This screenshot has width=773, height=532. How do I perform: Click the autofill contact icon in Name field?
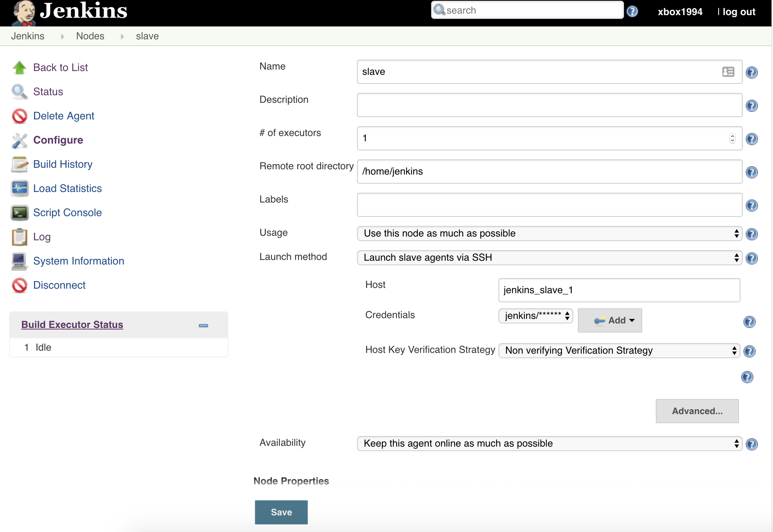pos(728,72)
